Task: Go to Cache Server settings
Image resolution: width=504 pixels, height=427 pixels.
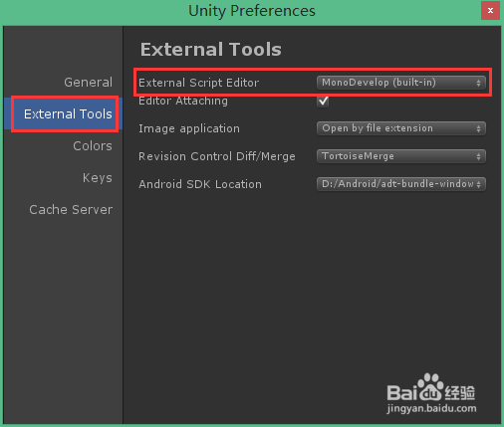Action: [x=71, y=210]
